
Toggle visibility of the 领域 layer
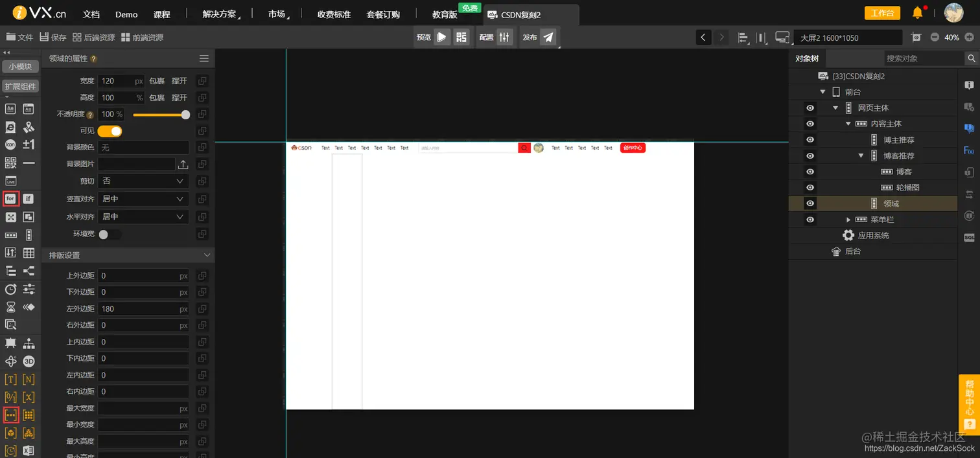[x=810, y=203]
